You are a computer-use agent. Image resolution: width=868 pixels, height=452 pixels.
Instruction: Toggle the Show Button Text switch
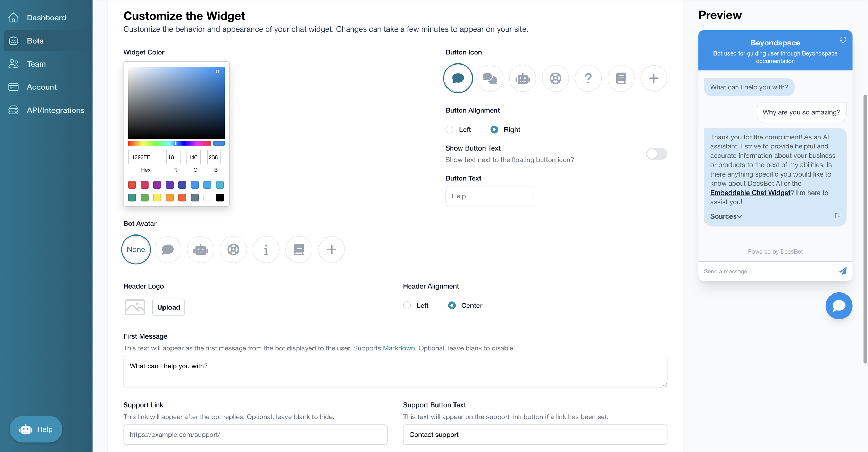[656, 154]
